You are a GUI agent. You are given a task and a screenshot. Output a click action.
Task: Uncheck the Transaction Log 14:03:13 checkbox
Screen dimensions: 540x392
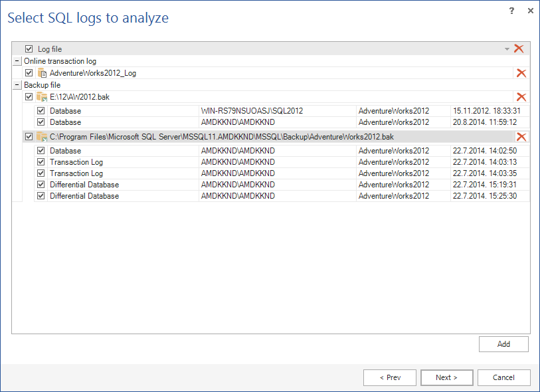(41, 162)
